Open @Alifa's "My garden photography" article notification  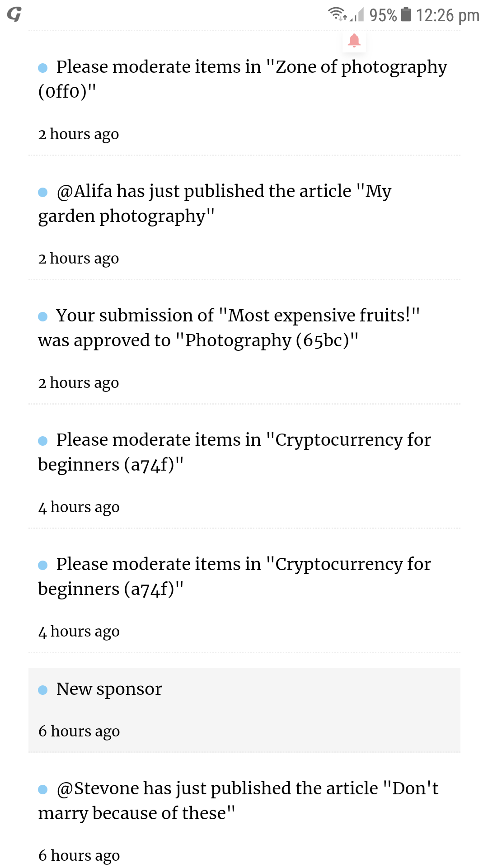point(244,217)
